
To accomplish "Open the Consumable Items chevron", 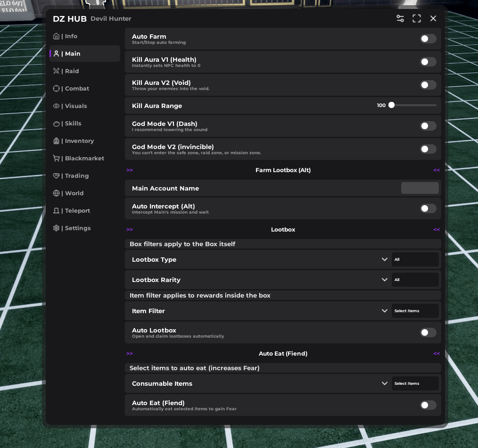I will coord(384,383).
